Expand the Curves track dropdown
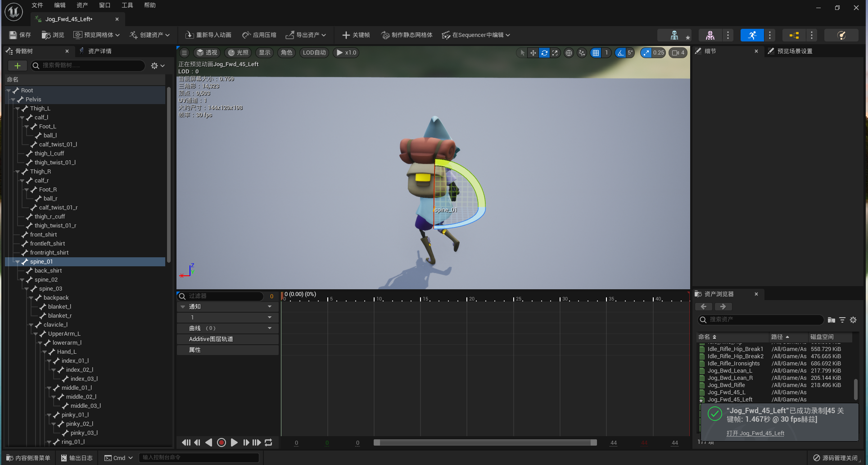Screen dimensions: 868x465 click(270, 328)
